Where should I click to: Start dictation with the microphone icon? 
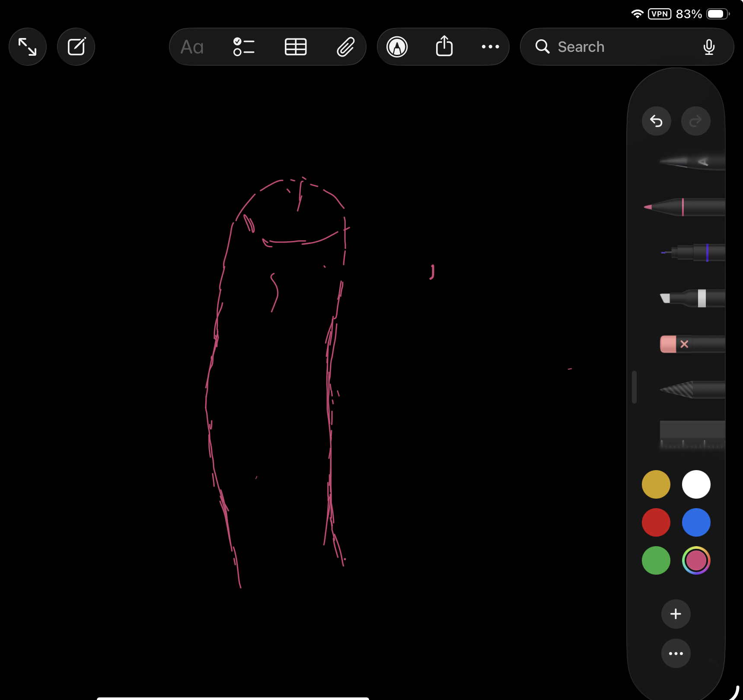click(709, 47)
